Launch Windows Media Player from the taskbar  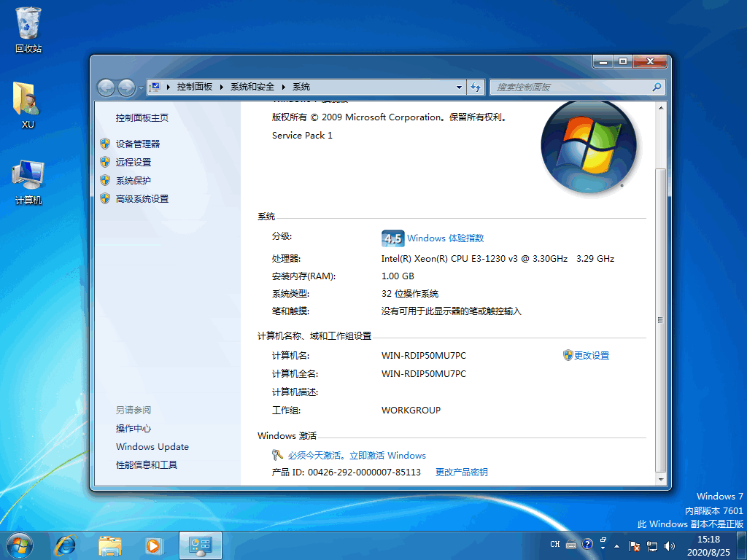[153, 545]
